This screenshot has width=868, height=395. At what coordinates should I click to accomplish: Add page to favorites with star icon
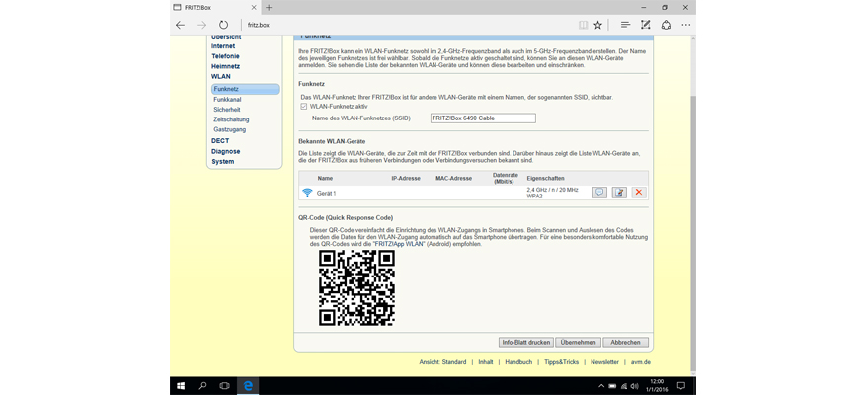(x=597, y=25)
